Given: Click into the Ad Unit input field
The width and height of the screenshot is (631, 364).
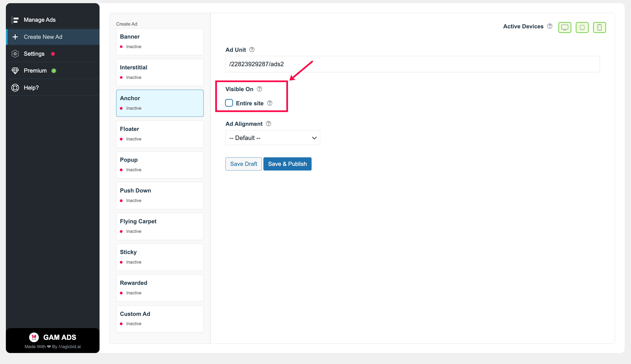Looking at the screenshot, I should click(x=413, y=64).
